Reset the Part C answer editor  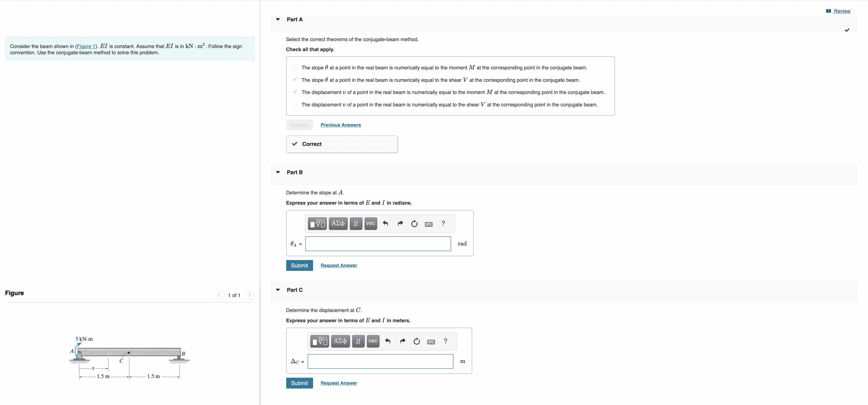(x=417, y=341)
